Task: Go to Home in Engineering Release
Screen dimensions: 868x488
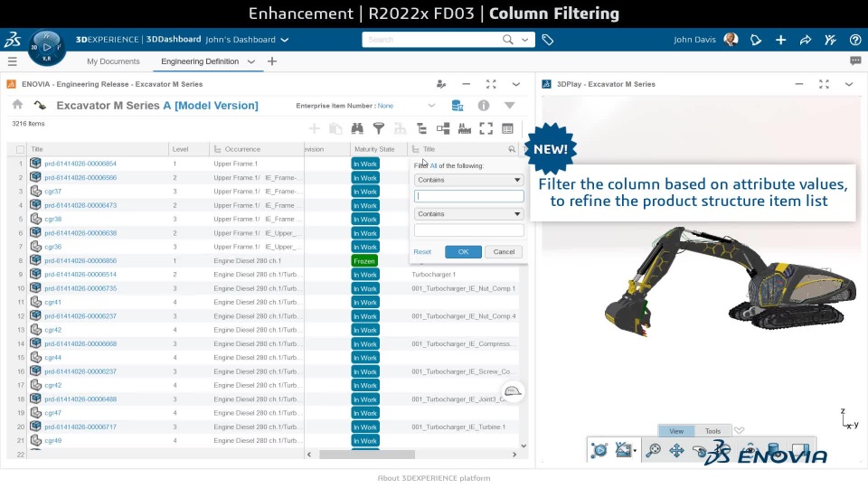Action: [18, 105]
